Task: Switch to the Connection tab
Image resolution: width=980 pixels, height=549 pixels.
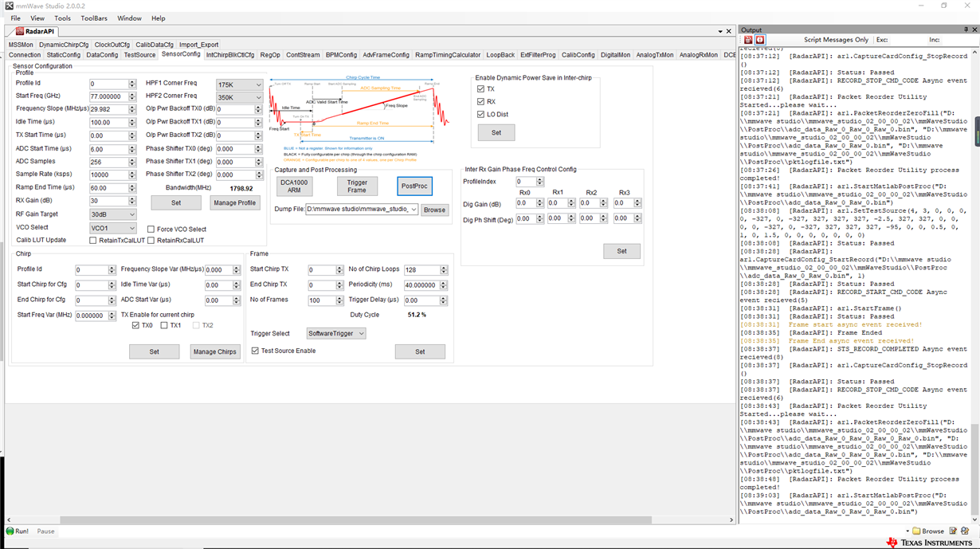Action: pyautogui.click(x=25, y=55)
